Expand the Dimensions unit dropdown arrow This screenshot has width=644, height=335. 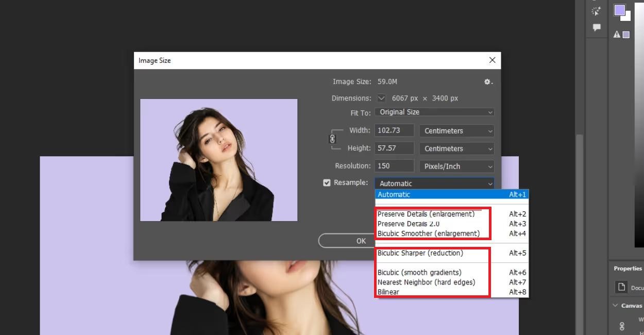[x=381, y=98]
